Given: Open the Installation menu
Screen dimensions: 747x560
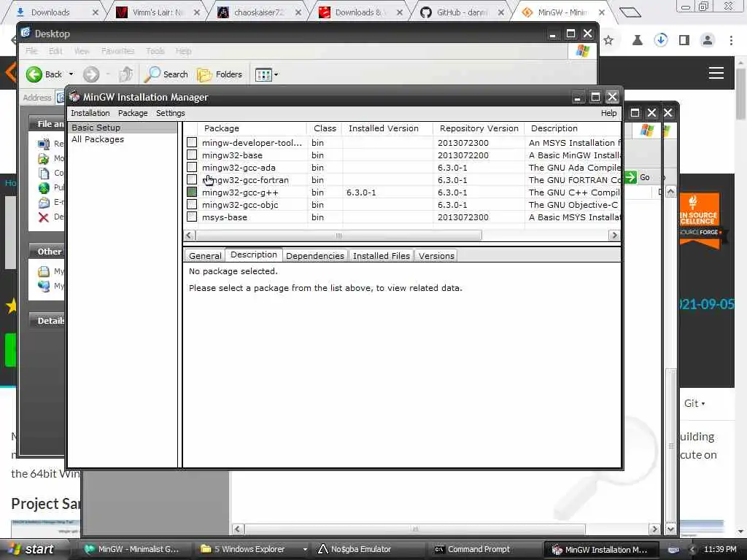Looking at the screenshot, I should [90, 113].
